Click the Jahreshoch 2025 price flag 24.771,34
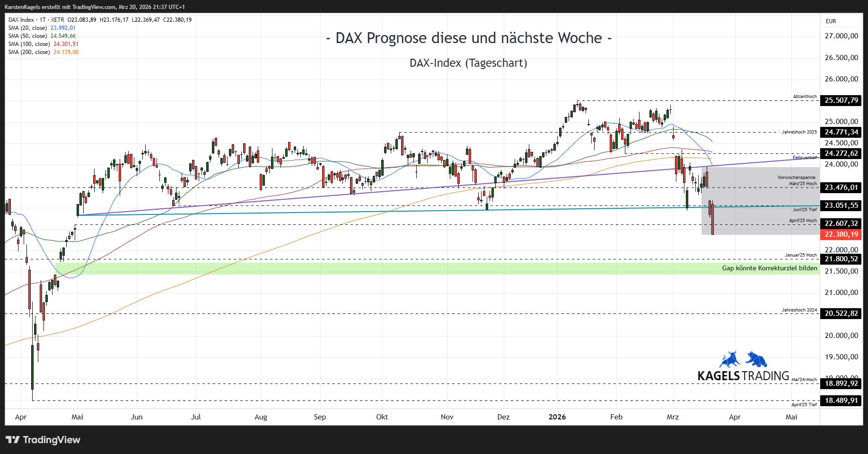868x454 pixels. pos(840,133)
